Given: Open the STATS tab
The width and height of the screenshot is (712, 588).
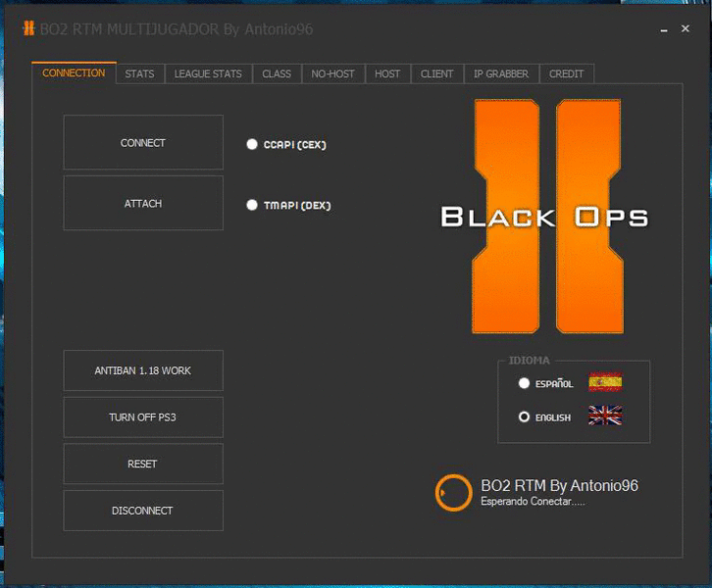Looking at the screenshot, I should (x=139, y=73).
